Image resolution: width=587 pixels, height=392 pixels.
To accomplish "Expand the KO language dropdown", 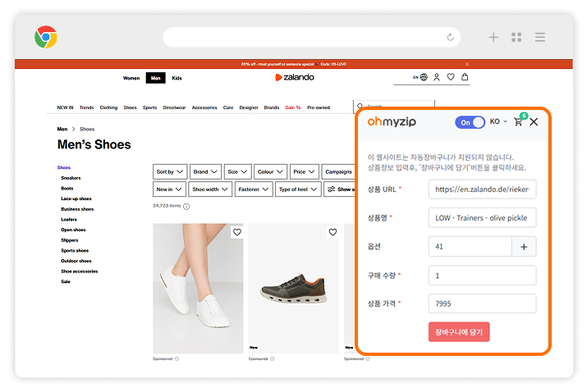I will 498,122.
